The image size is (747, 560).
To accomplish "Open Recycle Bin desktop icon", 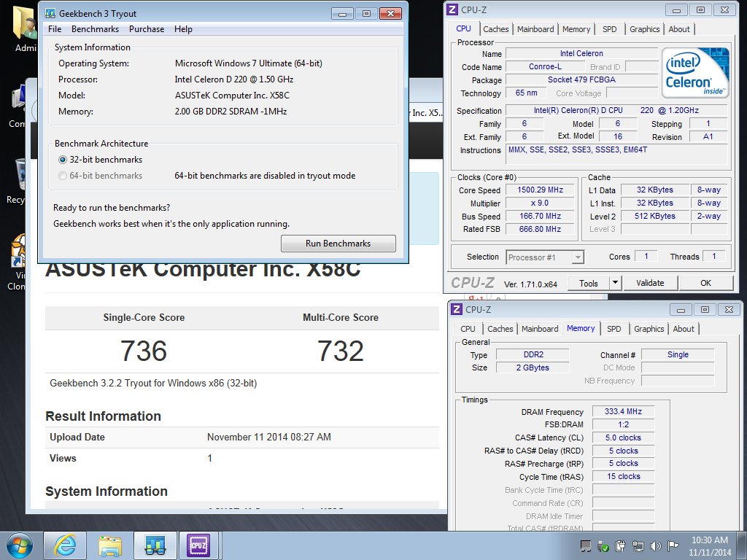I will coord(19,181).
